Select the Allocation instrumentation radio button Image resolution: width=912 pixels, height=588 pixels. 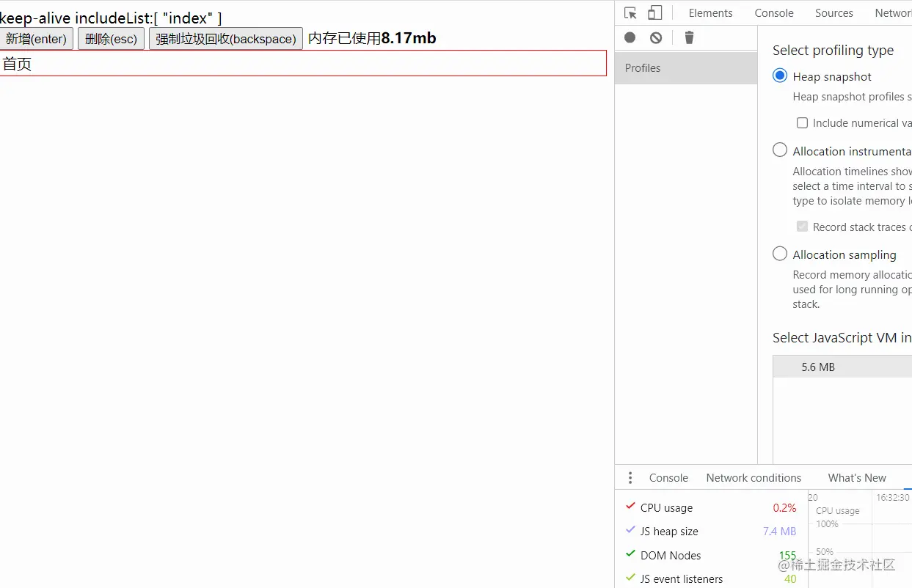[780, 150]
